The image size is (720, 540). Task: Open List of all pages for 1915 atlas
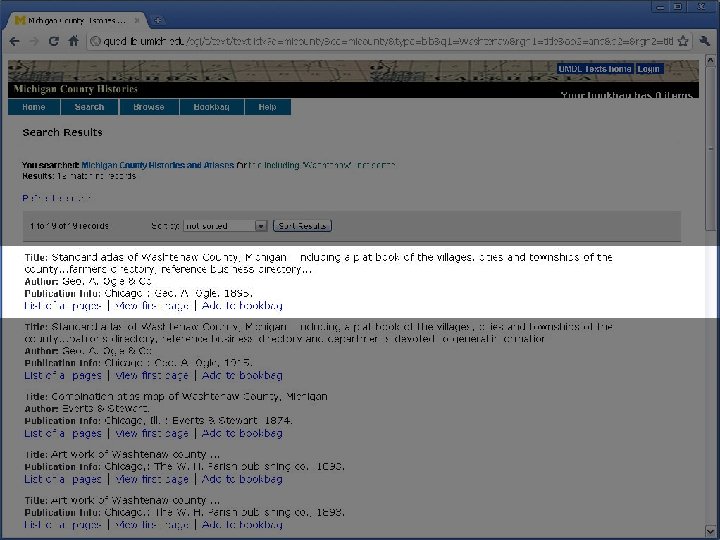point(63,376)
